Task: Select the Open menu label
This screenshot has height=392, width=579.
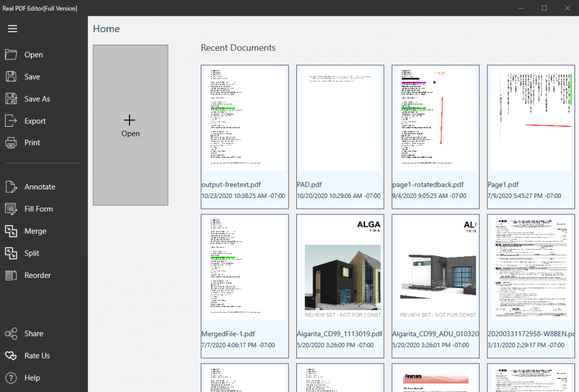Action: (33, 55)
